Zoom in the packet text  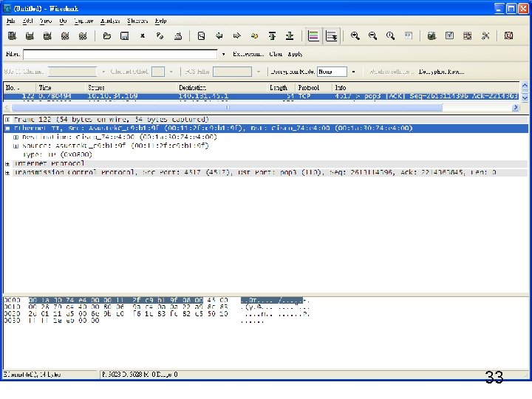click(355, 35)
